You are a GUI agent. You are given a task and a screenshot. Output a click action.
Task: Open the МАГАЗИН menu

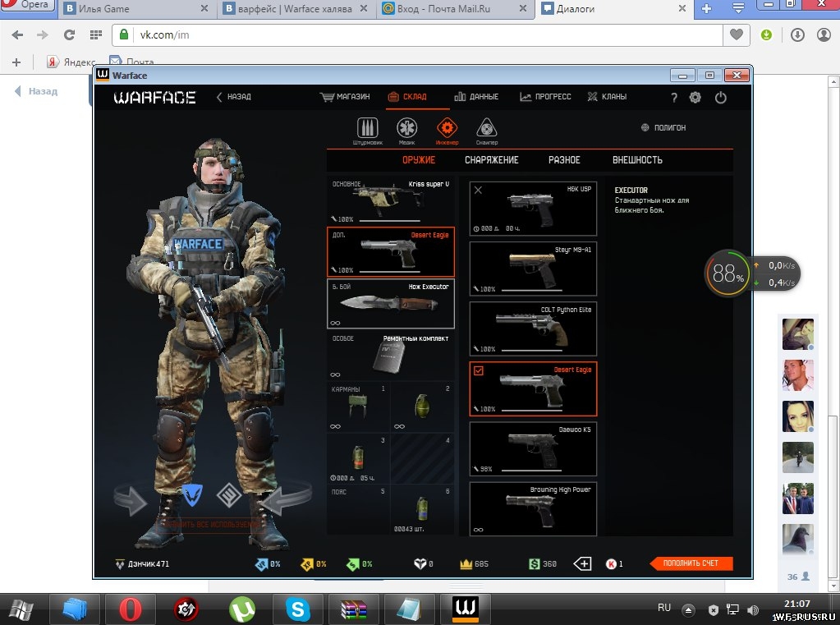coord(345,96)
